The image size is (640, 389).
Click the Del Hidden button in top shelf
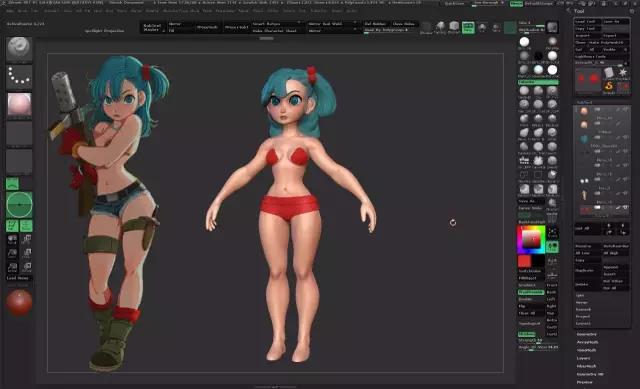pos(376,24)
